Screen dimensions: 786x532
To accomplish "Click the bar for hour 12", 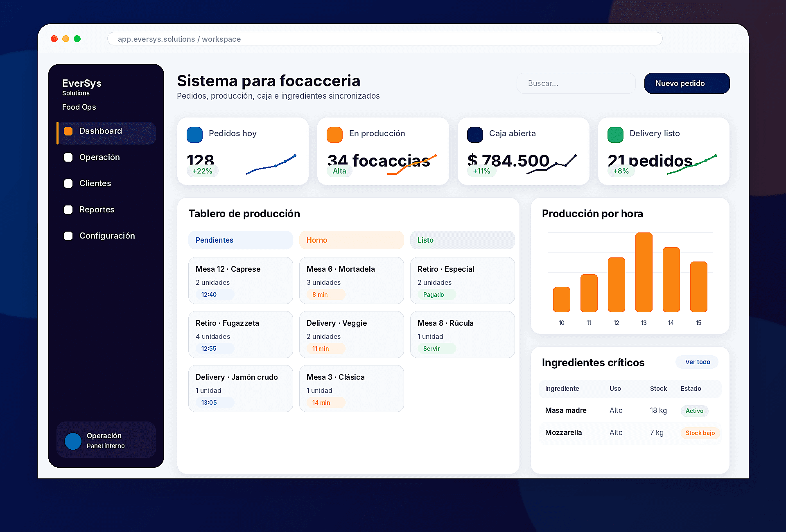I will tap(617, 285).
